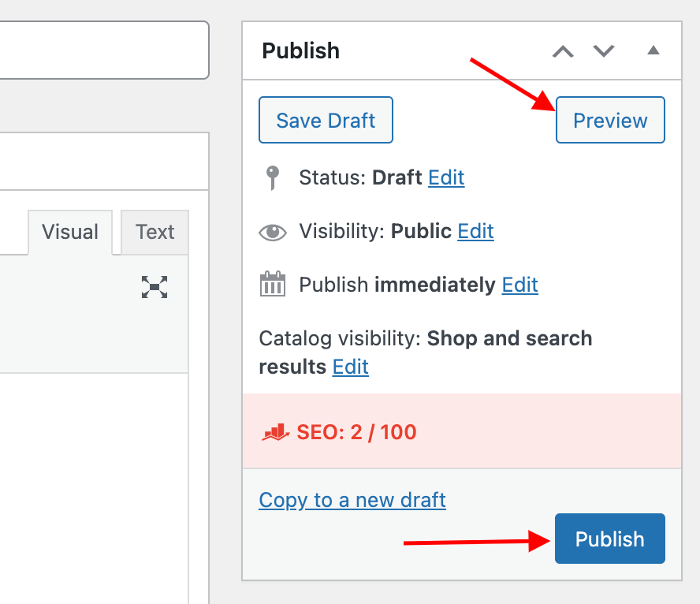This screenshot has width=700, height=604.
Task: Edit the Public visibility setting
Action: (x=475, y=231)
